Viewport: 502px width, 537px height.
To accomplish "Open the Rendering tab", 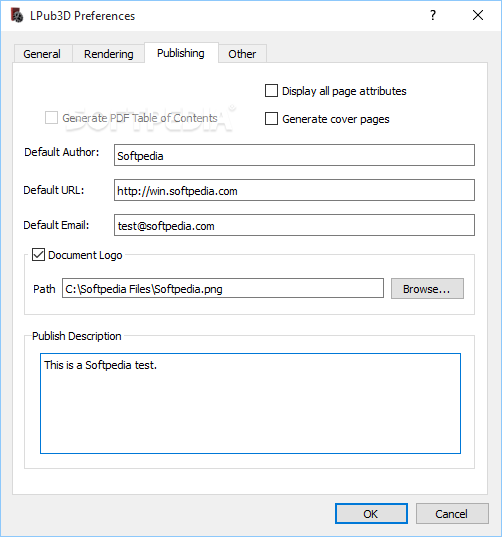I will click(109, 54).
